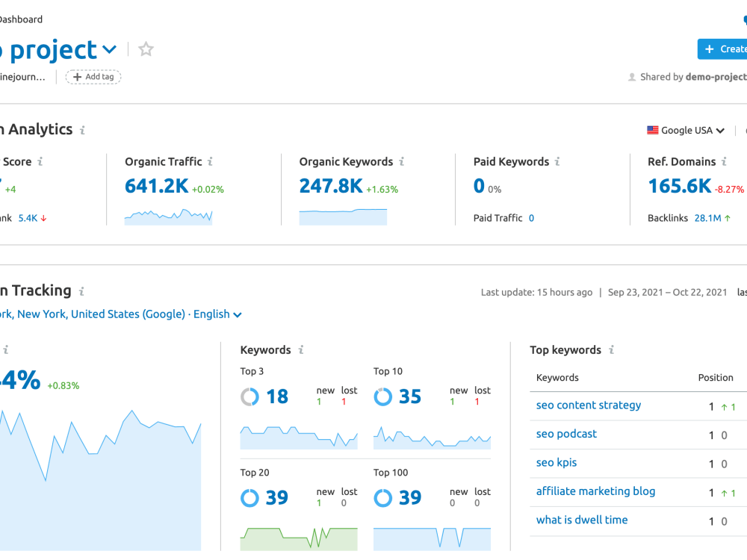This screenshot has width=747, height=560.
Task: Click info icon next to Score
Action: tap(40, 161)
